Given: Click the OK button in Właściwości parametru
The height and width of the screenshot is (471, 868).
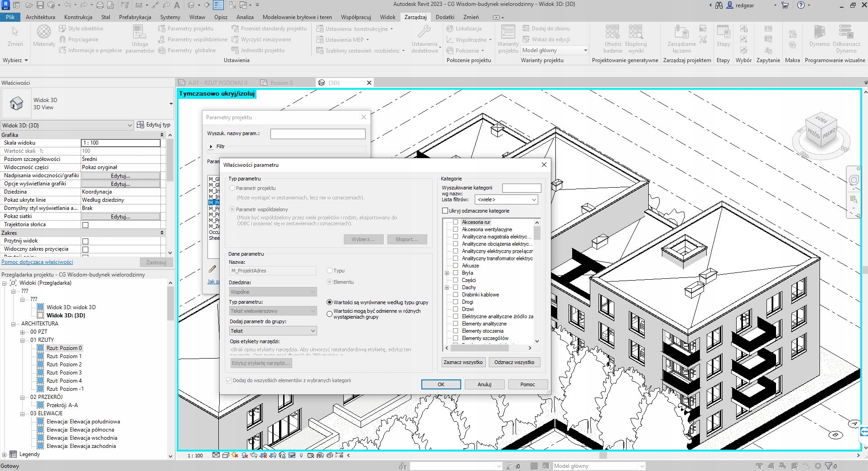Looking at the screenshot, I should point(441,384).
